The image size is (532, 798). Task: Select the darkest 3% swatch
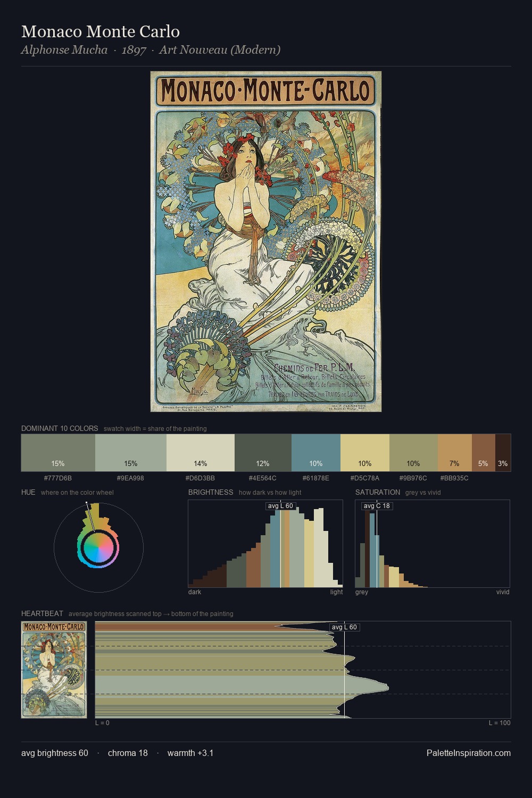[503, 453]
